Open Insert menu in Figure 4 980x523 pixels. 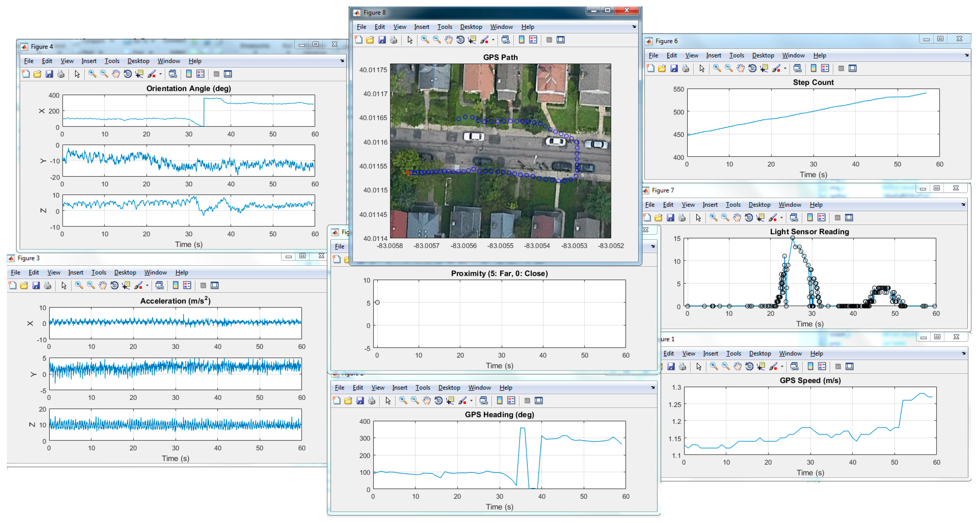89,61
